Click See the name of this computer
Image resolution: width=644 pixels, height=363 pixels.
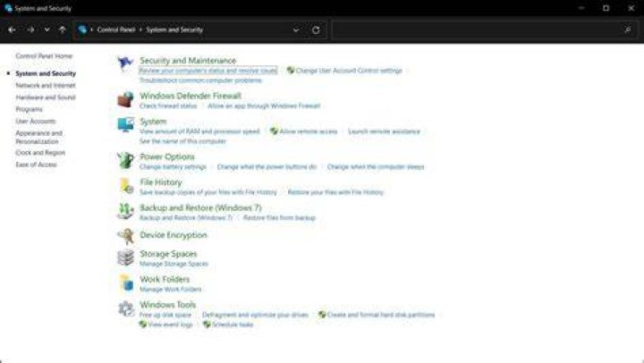(182, 141)
